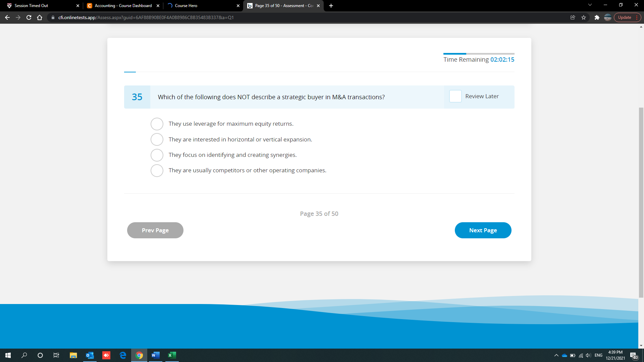Check the Review Later checkbox
This screenshot has width=644, height=362.
[x=455, y=97]
